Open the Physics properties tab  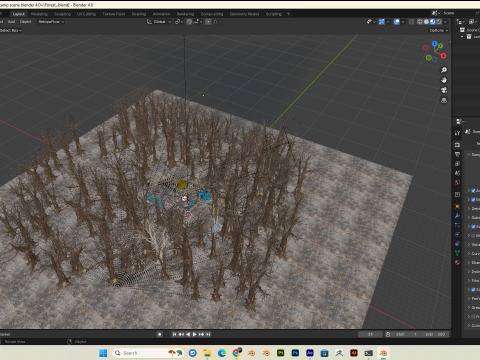(457, 234)
